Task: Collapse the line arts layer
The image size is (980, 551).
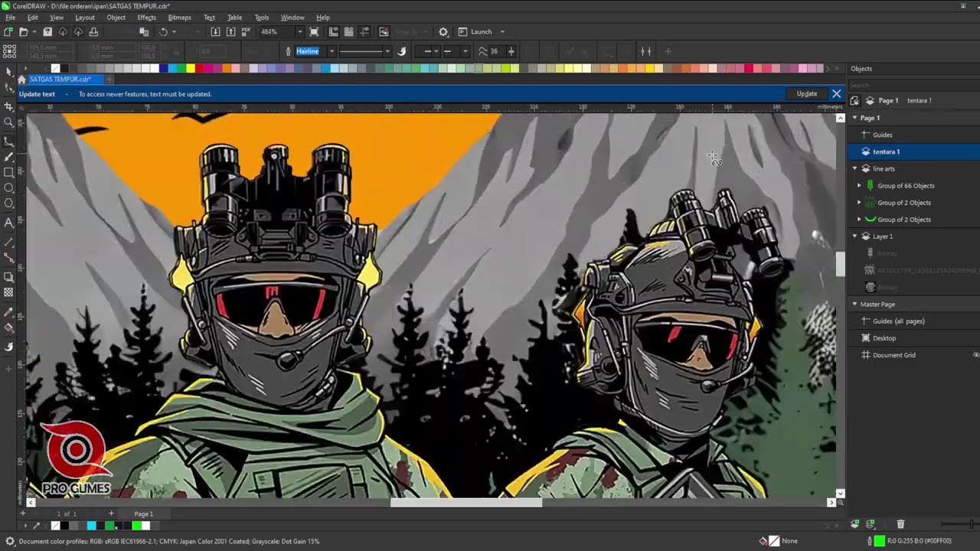Action: click(855, 168)
